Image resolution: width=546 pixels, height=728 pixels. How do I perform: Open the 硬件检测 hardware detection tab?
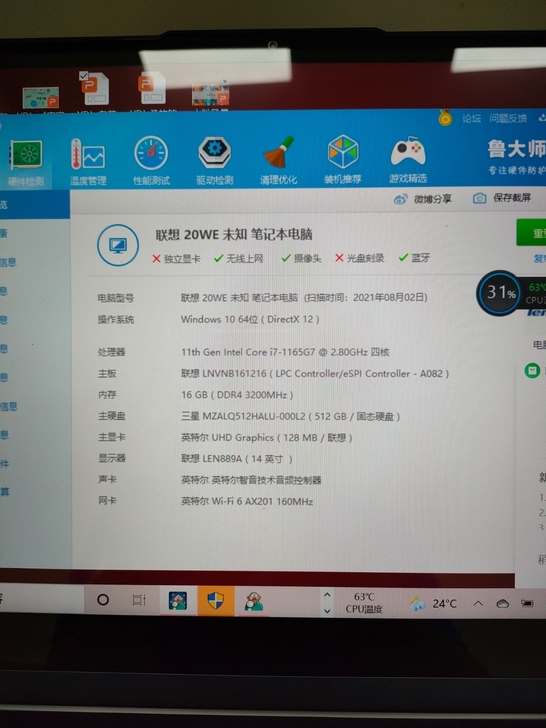click(x=26, y=163)
